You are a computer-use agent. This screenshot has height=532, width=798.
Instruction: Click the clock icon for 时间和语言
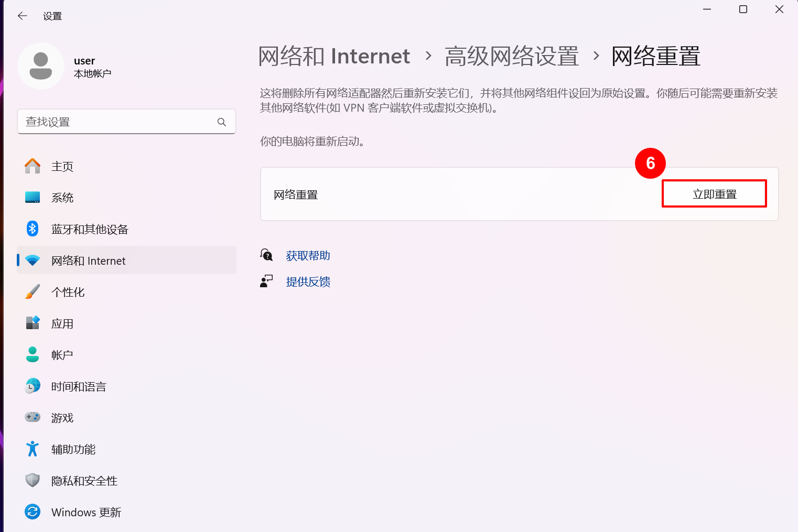(x=32, y=386)
